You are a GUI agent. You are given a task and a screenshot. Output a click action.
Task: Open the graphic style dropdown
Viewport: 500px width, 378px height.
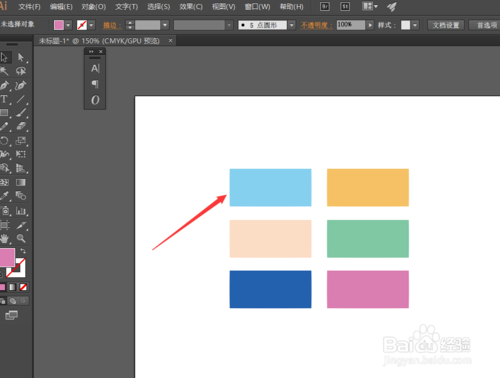pyautogui.click(x=415, y=25)
